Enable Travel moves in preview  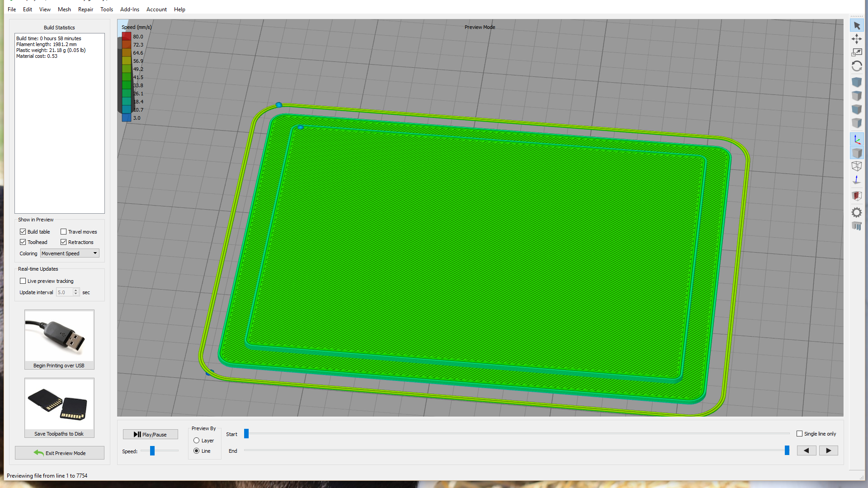(64, 231)
